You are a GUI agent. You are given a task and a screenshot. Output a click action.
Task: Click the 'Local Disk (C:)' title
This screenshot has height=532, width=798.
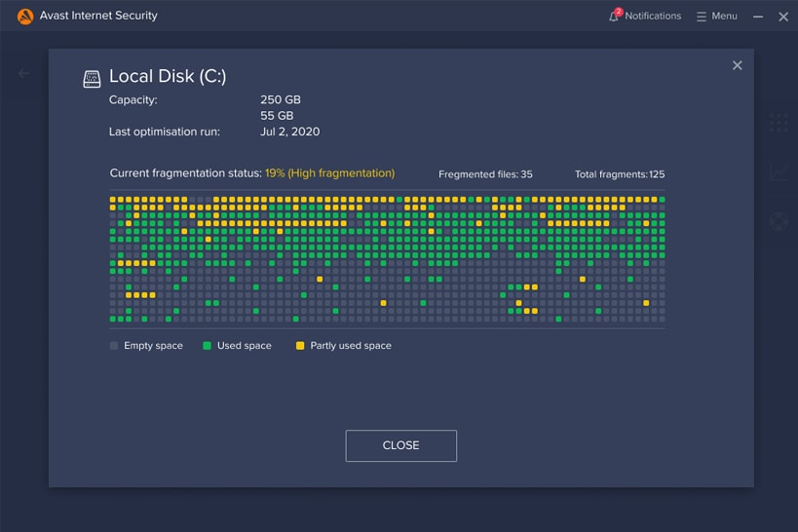tap(168, 76)
